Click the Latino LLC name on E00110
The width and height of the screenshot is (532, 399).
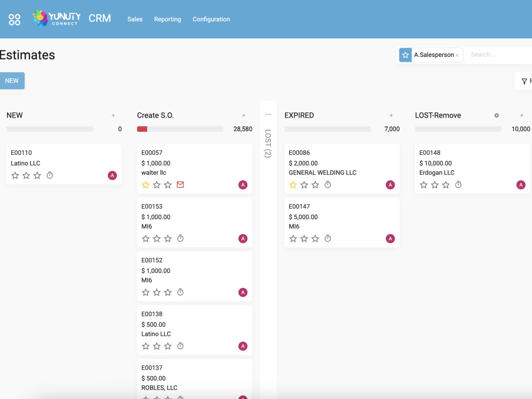(x=26, y=163)
